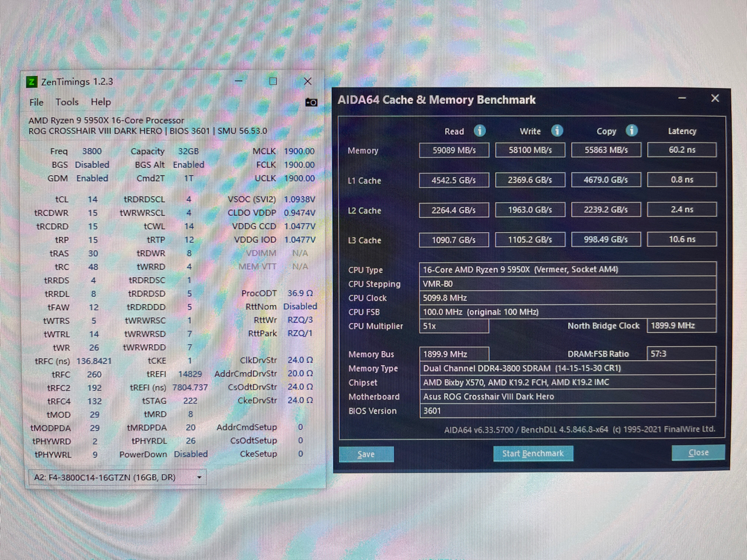Open the Tools menu in ZenTimings
Viewport: 747px width, 560px height.
pos(67,102)
